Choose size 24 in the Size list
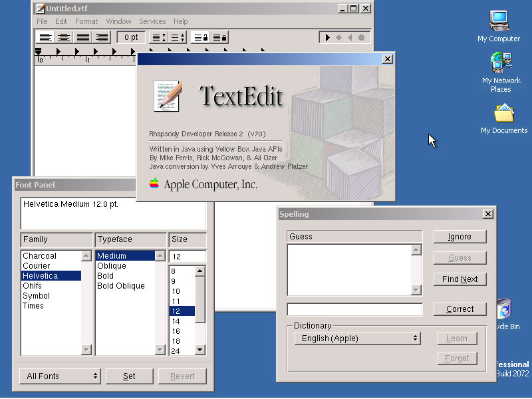Screen dimensions: 532x399 (182, 351)
